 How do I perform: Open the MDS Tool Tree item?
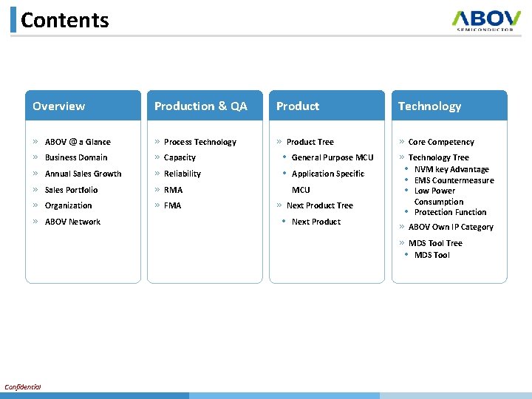coord(435,243)
